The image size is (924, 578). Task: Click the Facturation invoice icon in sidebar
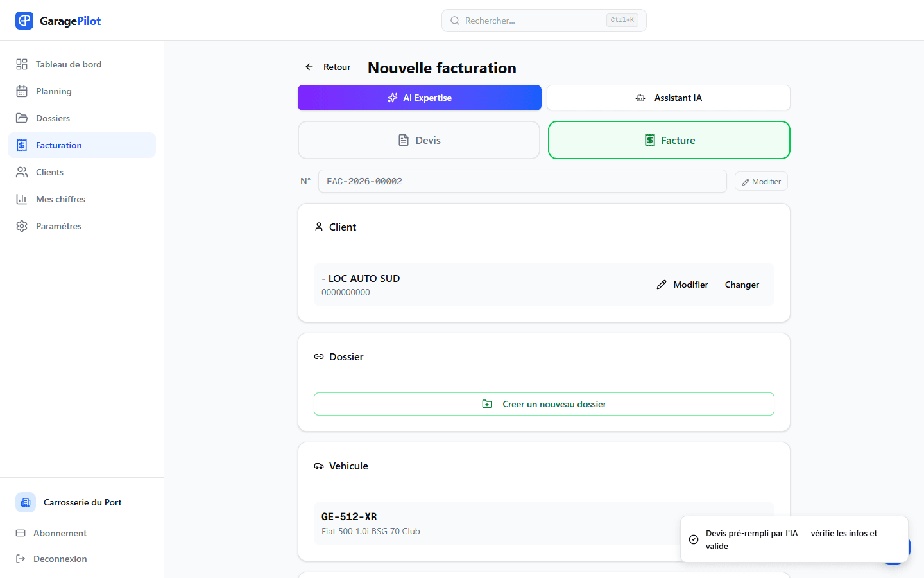click(22, 145)
